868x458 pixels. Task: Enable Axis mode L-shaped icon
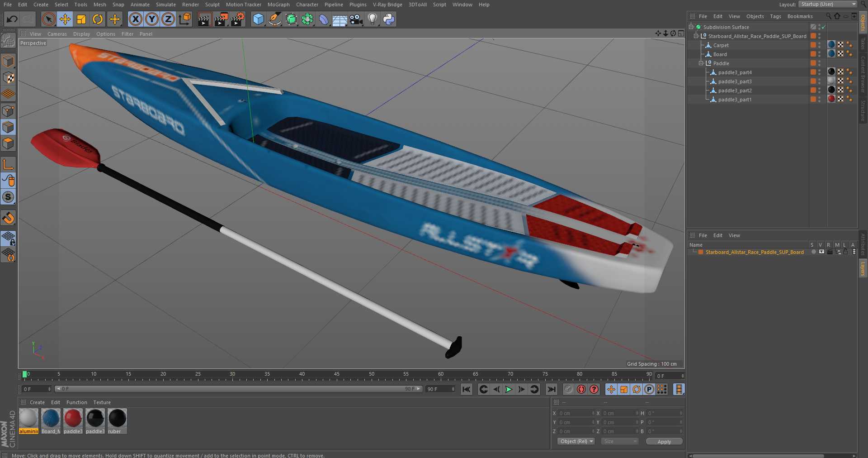tap(8, 164)
